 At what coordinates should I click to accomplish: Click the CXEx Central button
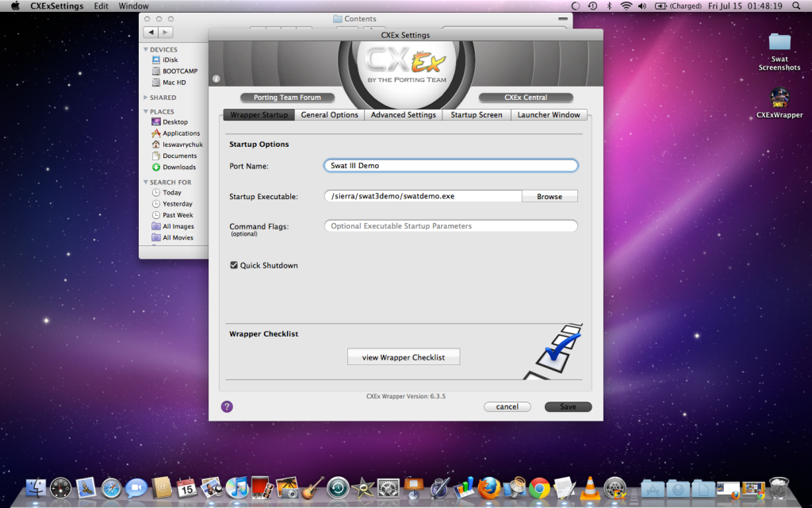[526, 98]
